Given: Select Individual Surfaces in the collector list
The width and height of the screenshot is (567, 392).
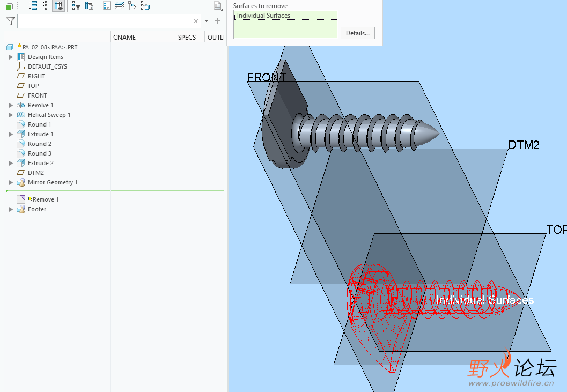Looking at the screenshot, I should pos(286,16).
